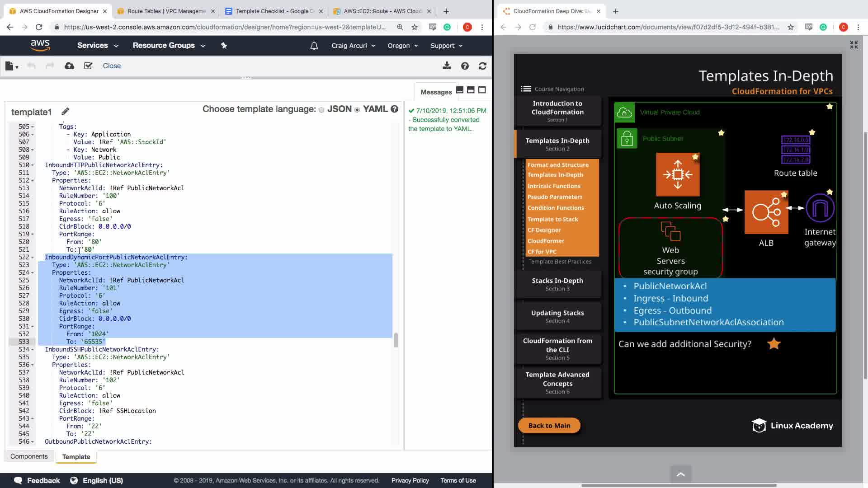Click the refresh diagram icon
This screenshot has width=868, height=488.
pos(482,66)
